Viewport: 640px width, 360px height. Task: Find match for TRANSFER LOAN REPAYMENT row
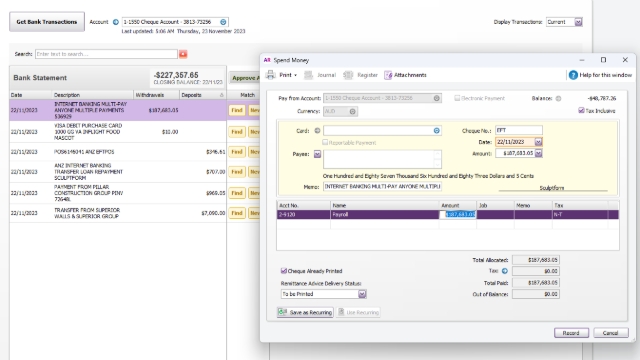coord(237,172)
